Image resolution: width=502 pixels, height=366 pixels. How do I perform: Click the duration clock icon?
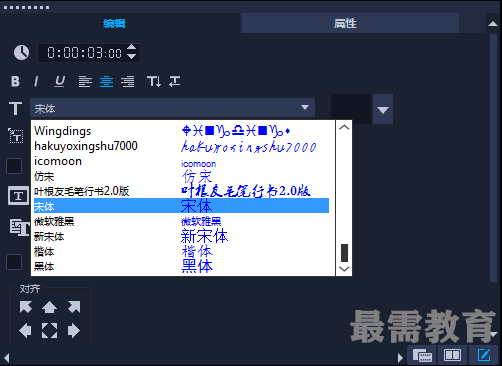[x=21, y=53]
